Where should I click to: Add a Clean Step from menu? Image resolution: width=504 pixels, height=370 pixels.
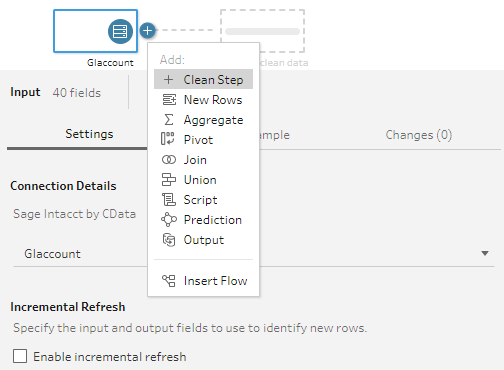coord(203,79)
